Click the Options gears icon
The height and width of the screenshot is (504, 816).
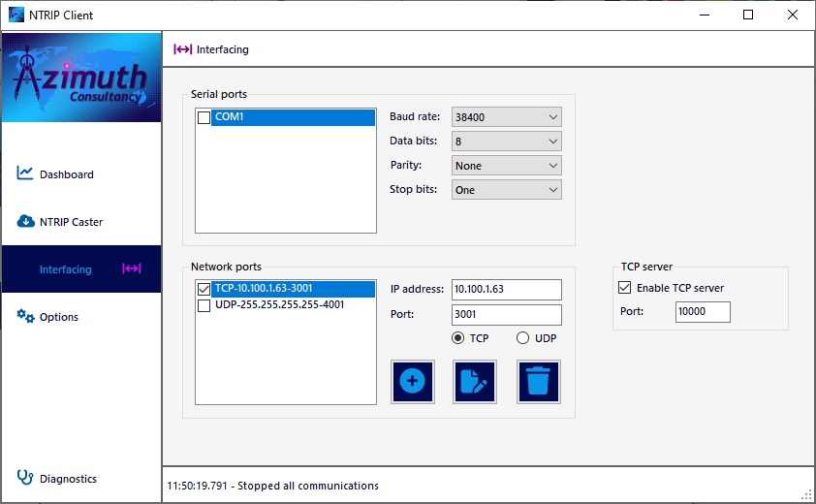pyautogui.click(x=25, y=316)
